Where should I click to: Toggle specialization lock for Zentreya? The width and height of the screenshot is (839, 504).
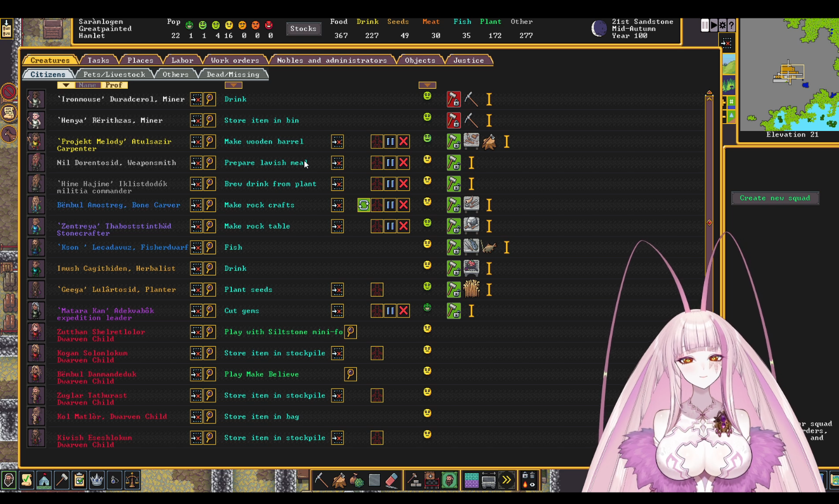click(x=454, y=226)
